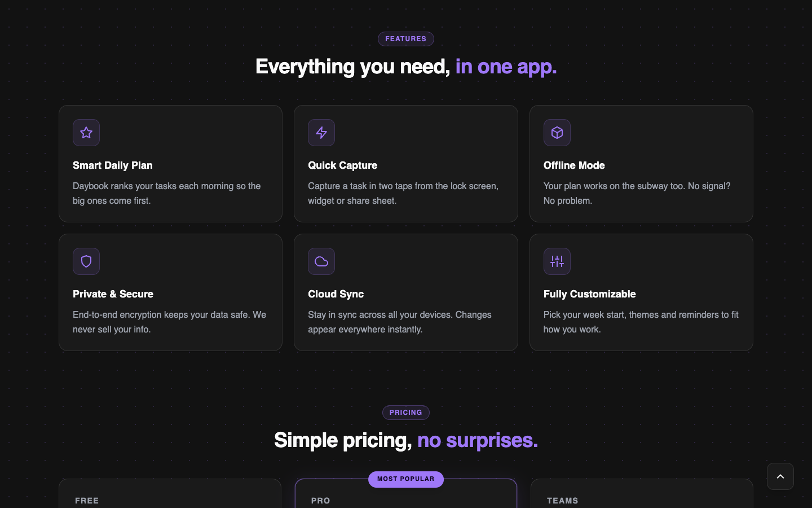The width and height of the screenshot is (812, 508).
Task: Click the "Private & Secure" card title
Action: 113,294
